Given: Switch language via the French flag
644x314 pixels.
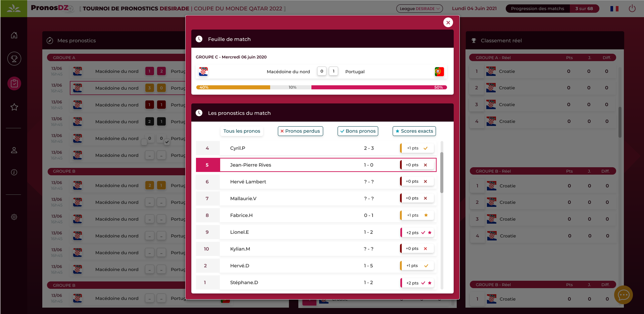Looking at the screenshot, I should click(x=614, y=9).
